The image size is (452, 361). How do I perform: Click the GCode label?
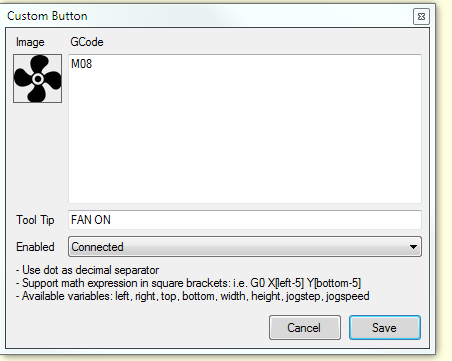[x=87, y=42]
